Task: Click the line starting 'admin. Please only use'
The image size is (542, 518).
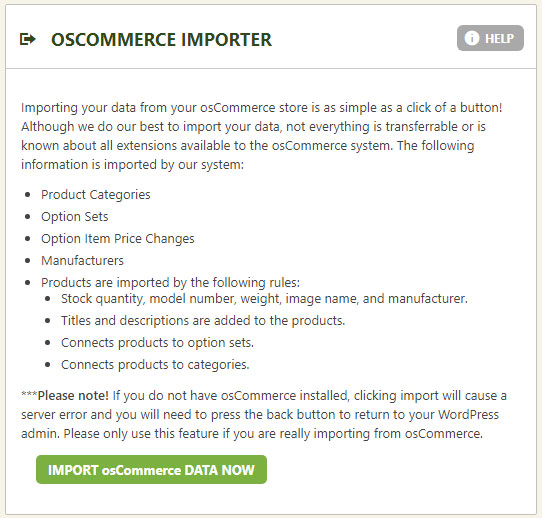Action: [x=252, y=434]
